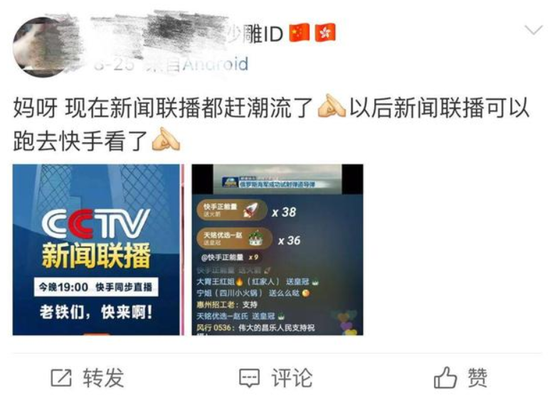The width and height of the screenshot is (550, 408).
Task: Click the comment speech bubble icon
Action: 249,378
